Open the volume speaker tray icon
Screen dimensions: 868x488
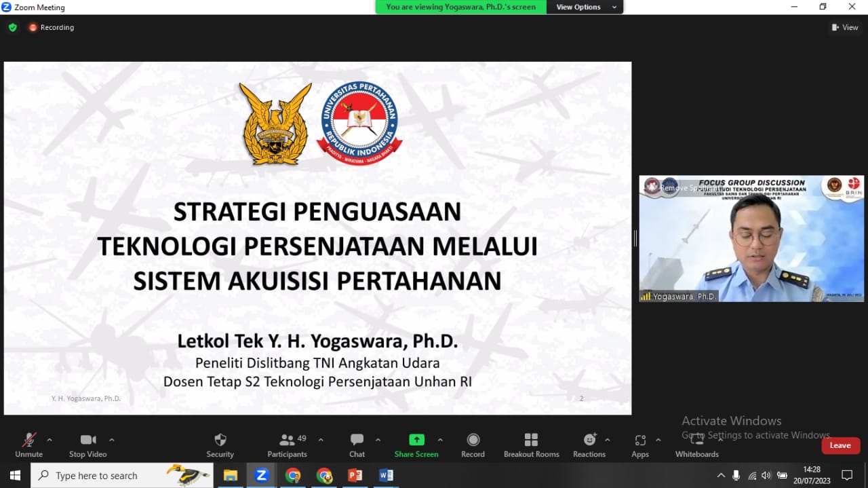pyautogui.click(x=766, y=475)
